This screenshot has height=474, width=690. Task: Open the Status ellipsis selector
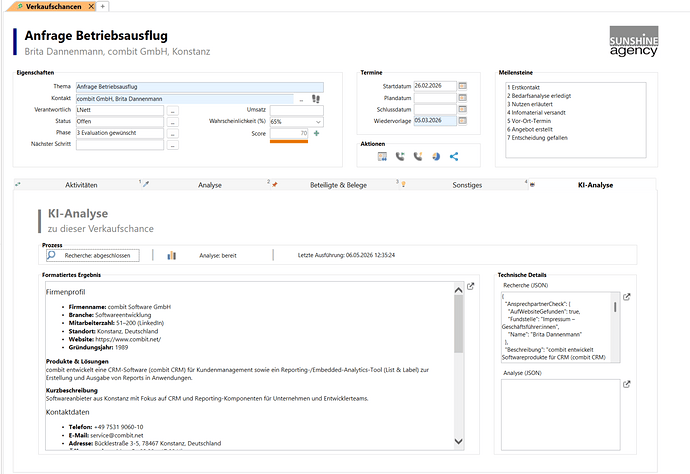172,122
